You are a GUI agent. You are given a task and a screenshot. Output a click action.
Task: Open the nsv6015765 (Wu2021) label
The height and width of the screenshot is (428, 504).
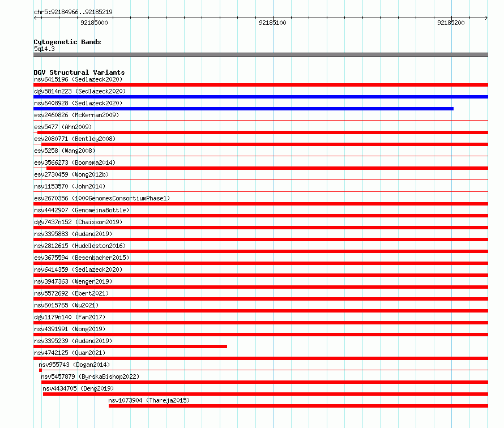tap(66, 305)
